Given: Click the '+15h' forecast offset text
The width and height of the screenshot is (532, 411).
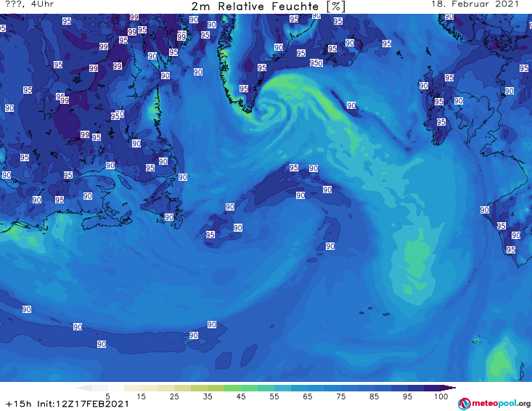Looking at the screenshot, I should [19, 404].
